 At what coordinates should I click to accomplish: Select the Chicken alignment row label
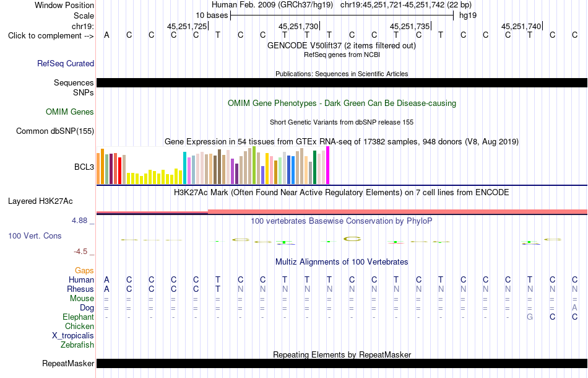click(x=79, y=326)
